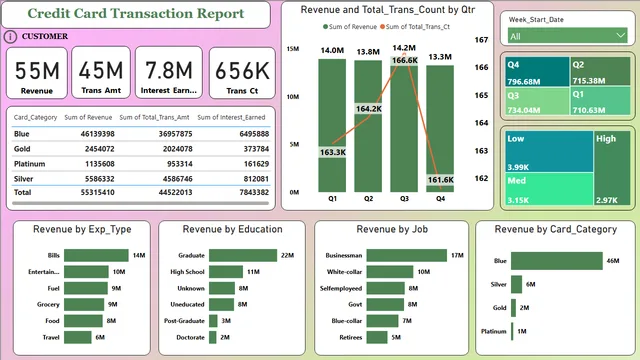Click the dropdown chevron on the All slicer

620,36
